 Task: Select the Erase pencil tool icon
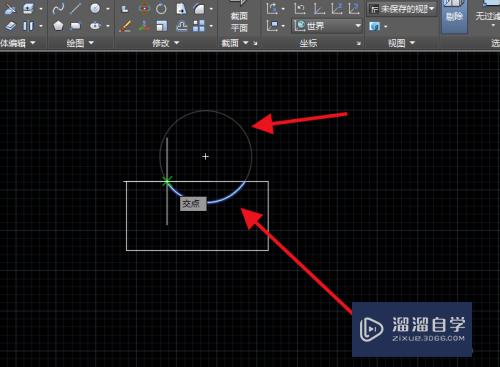click(125, 26)
